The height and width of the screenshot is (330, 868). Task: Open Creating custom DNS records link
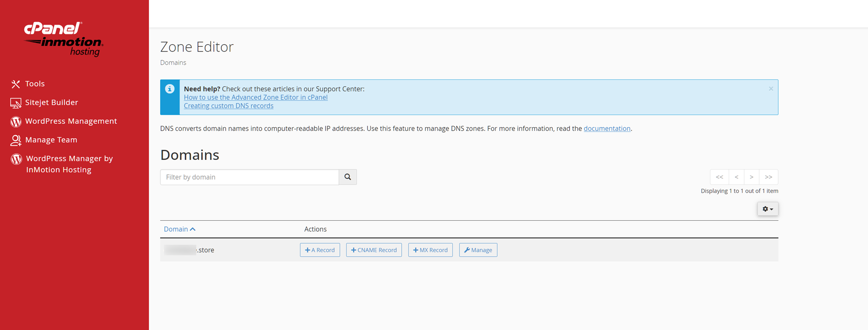click(x=229, y=106)
